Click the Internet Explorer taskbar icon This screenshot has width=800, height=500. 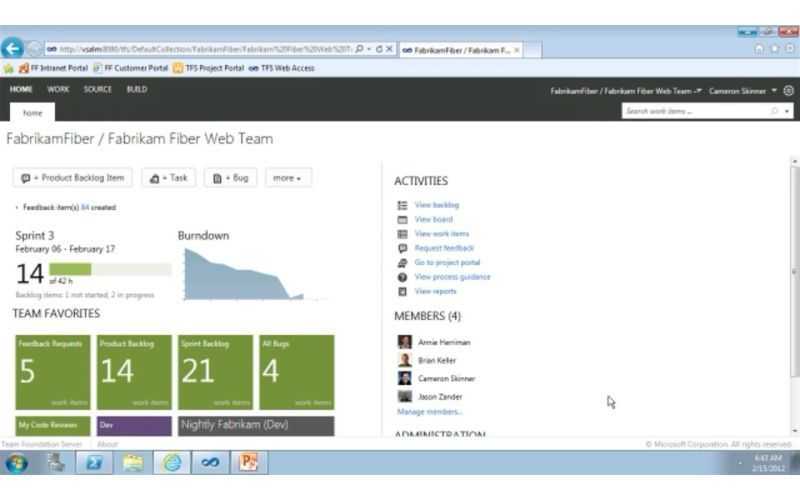click(x=172, y=463)
